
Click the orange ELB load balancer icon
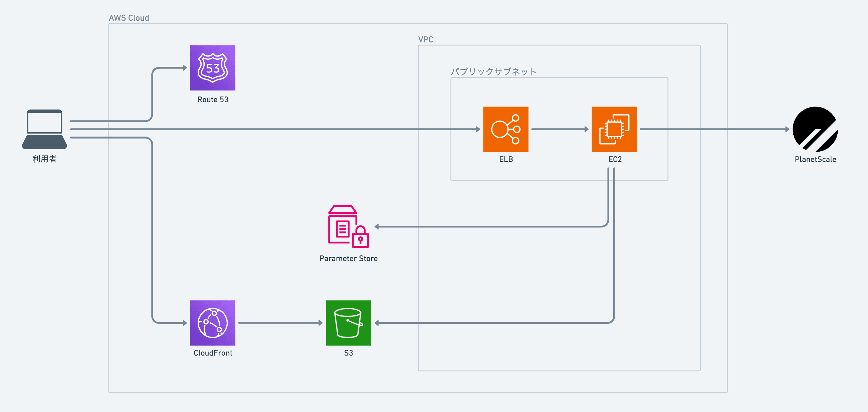pos(506,129)
